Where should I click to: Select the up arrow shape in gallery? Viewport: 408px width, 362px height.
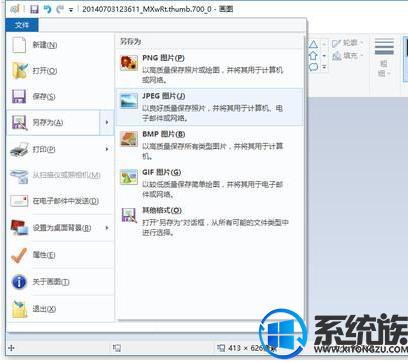(313, 55)
